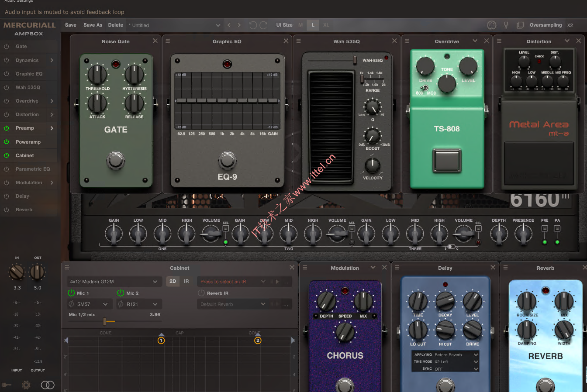Open the MIDI settings icon in top bar
Screen dimensions: 587x392
(x=492, y=25)
